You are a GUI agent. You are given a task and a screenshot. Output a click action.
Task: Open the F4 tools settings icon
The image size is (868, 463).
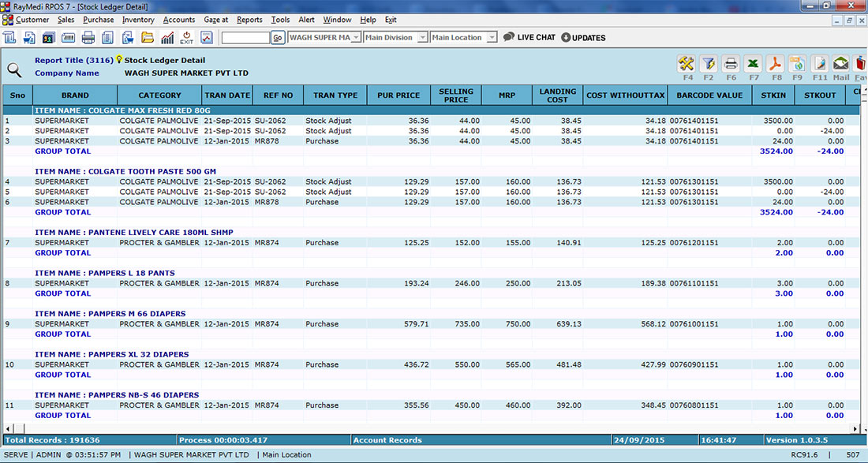[x=687, y=64]
